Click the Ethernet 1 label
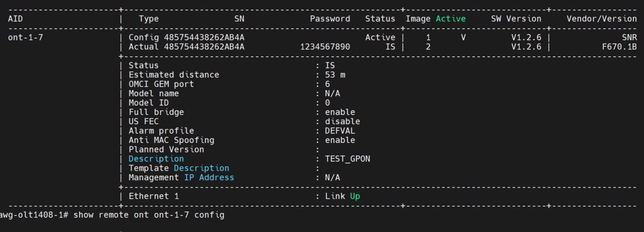 point(153,196)
